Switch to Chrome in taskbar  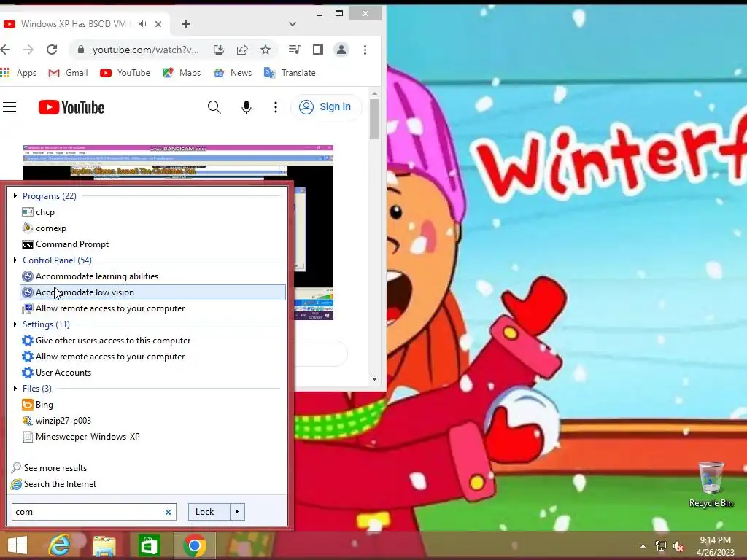point(194,545)
